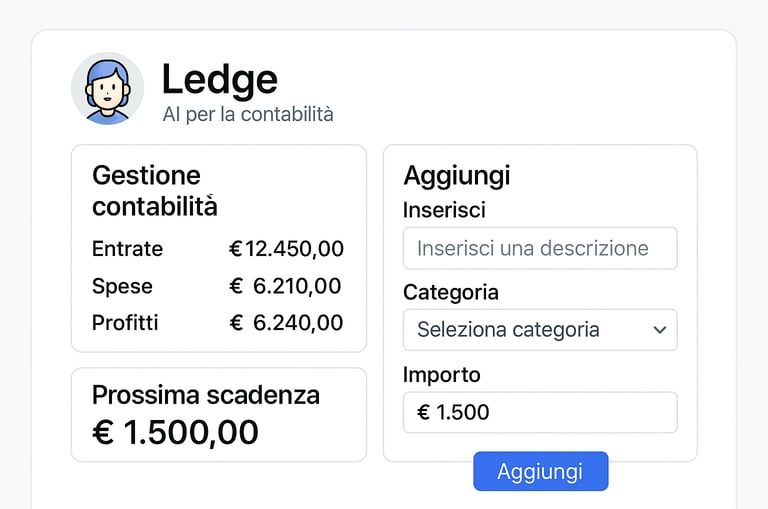Click the AI per la contabilità subtitle
Viewport: 768px width, 509px height.
(248, 115)
